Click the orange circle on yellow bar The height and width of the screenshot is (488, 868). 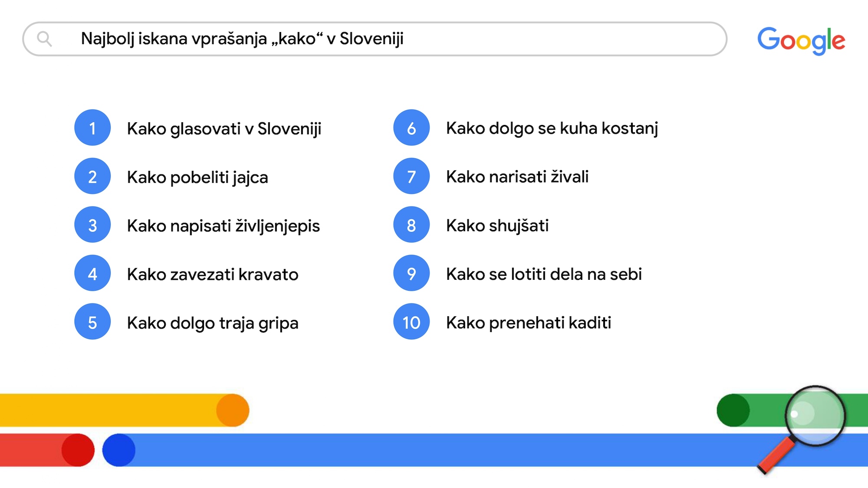233,410
